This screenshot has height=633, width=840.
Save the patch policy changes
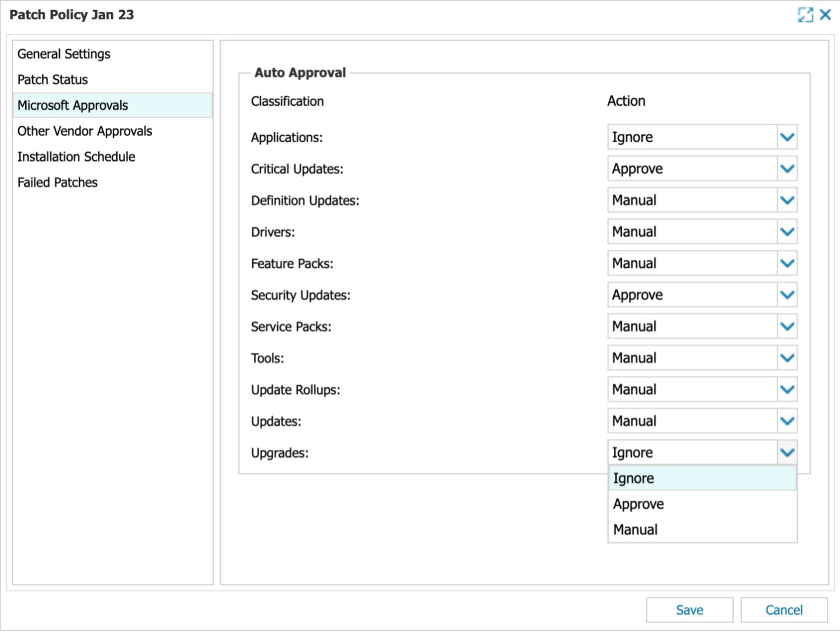689,610
